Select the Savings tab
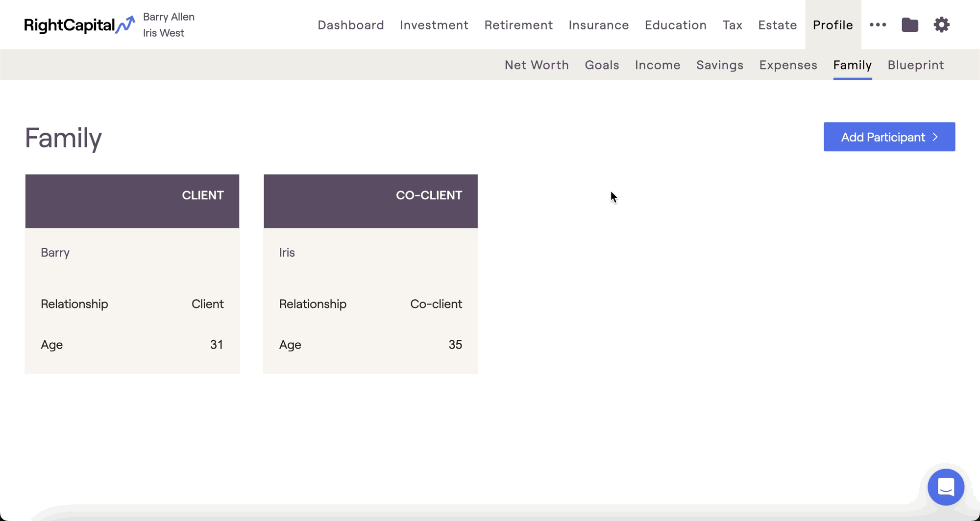The width and height of the screenshot is (980, 521). pyautogui.click(x=719, y=65)
